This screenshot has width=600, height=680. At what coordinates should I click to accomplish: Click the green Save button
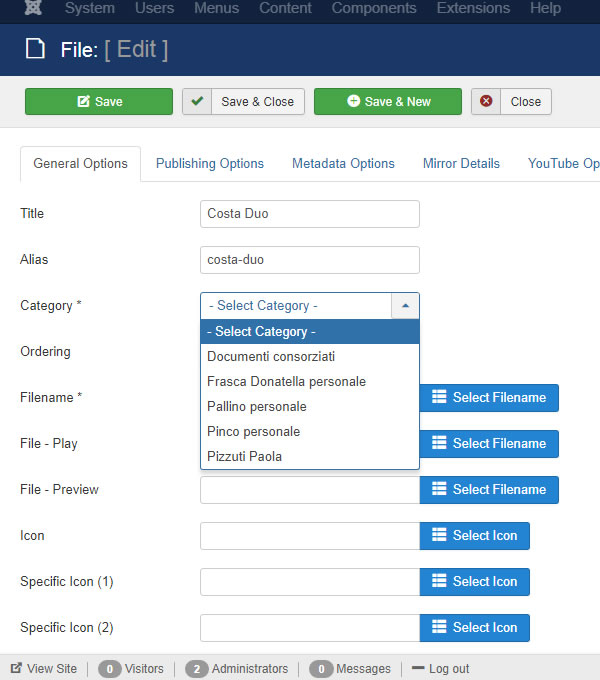pyautogui.click(x=99, y=101)
